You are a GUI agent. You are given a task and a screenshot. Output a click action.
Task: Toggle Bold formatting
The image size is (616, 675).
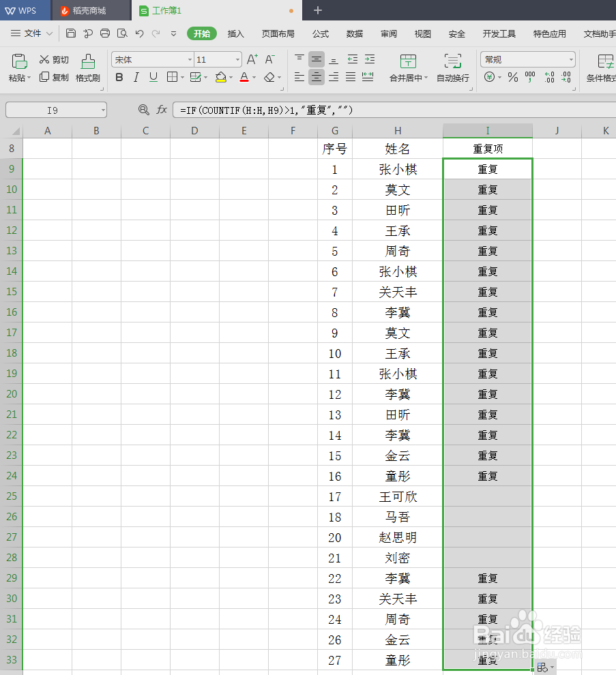(119, 78)
